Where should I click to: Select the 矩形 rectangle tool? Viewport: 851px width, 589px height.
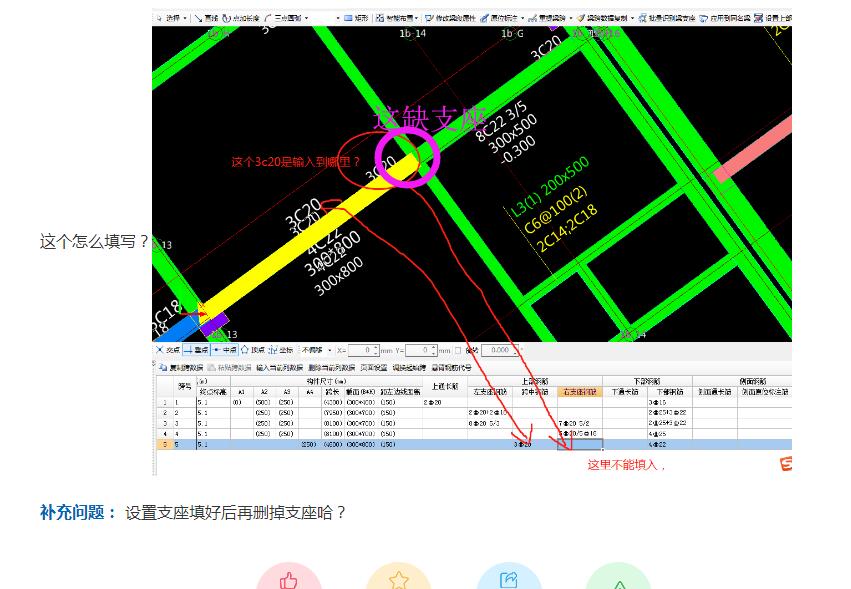pos(355,18)
